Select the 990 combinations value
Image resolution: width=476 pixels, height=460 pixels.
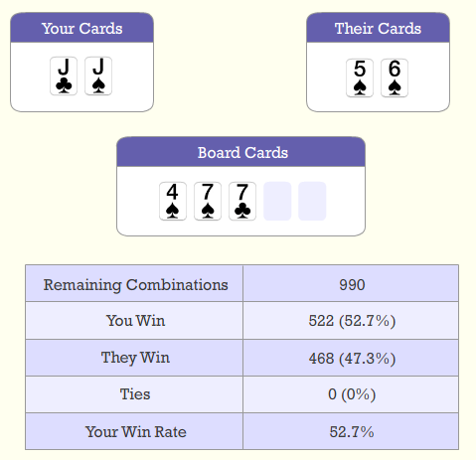point(352,285)
